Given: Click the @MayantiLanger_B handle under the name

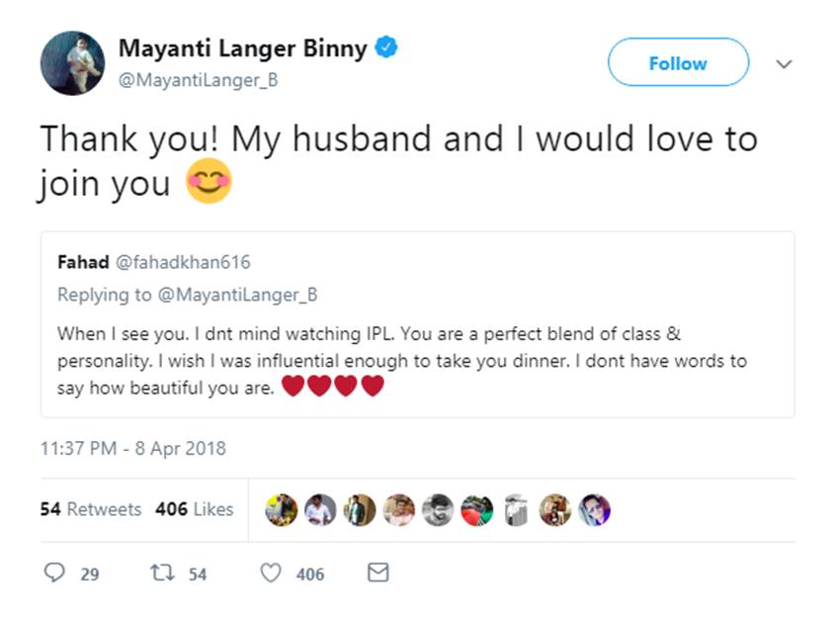Looking at the screenshot, I should (x=198, y=80).
